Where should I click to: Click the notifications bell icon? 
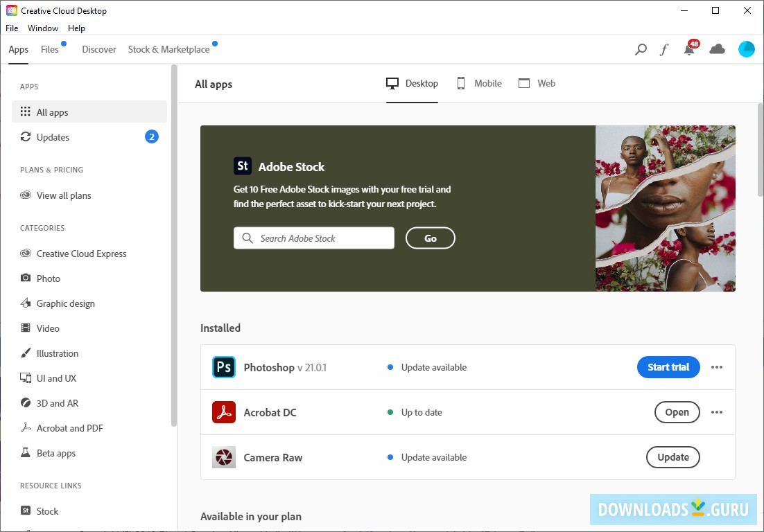point(688,49)
